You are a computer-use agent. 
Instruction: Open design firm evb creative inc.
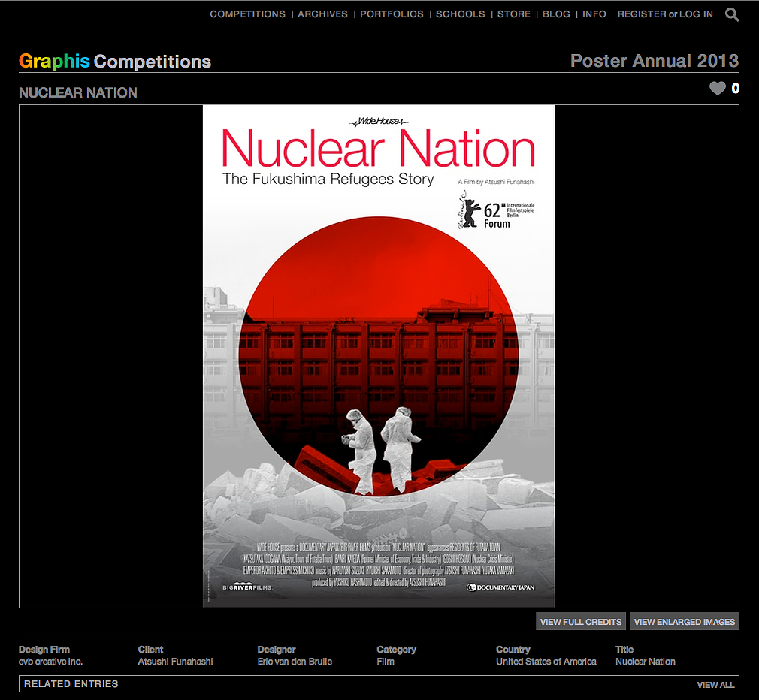(50, 661)
